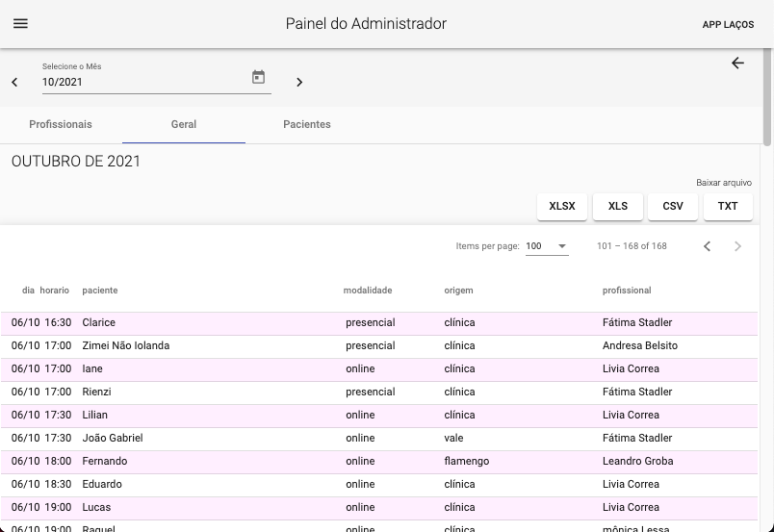Open the items per page dropdown
774x532 pixels.
(x=547, y=246)
